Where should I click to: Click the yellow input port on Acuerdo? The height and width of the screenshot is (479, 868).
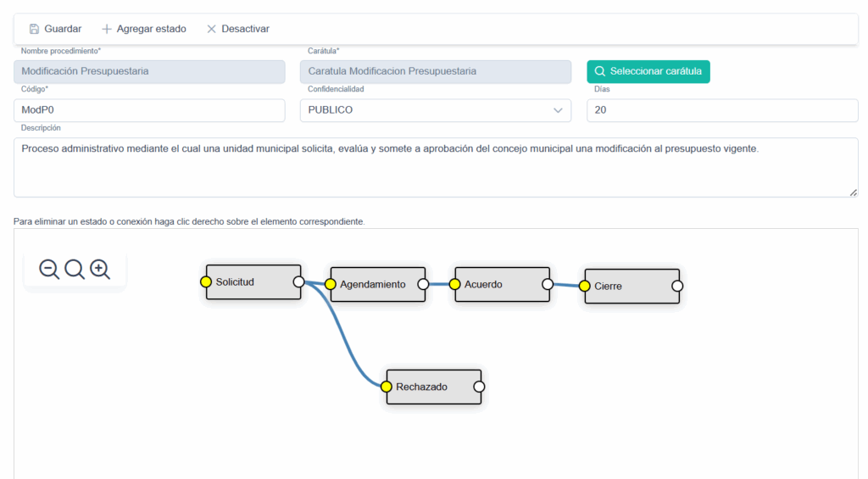455,285
